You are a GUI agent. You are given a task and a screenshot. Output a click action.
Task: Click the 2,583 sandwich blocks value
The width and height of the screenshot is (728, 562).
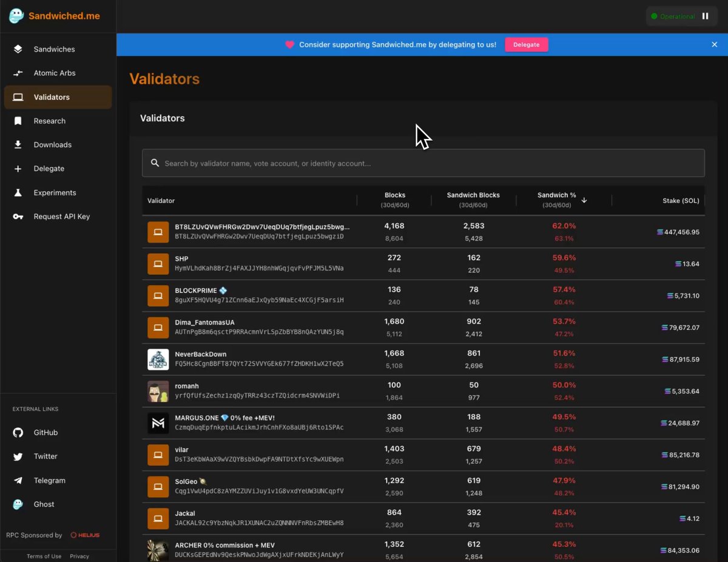coord(474,226)
